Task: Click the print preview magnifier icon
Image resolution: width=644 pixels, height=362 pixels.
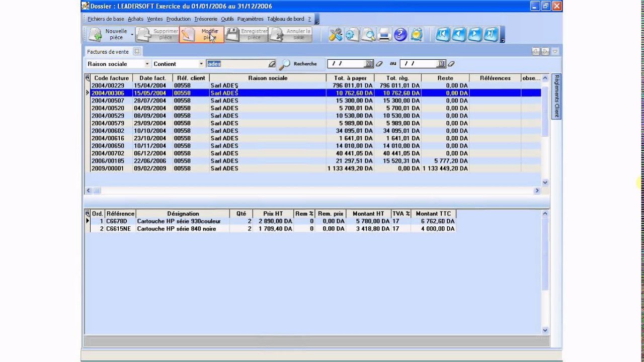Action: pyautogui.click(x=368, y=34)
